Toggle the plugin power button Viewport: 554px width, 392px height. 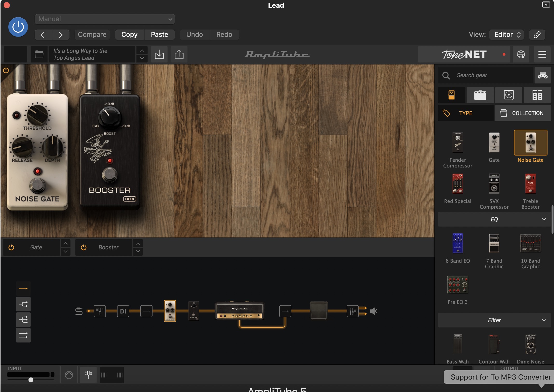(18, 27)
